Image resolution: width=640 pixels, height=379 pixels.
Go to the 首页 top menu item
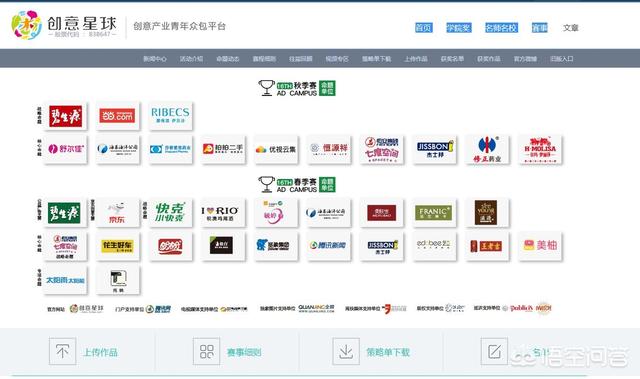click(424, 28)
